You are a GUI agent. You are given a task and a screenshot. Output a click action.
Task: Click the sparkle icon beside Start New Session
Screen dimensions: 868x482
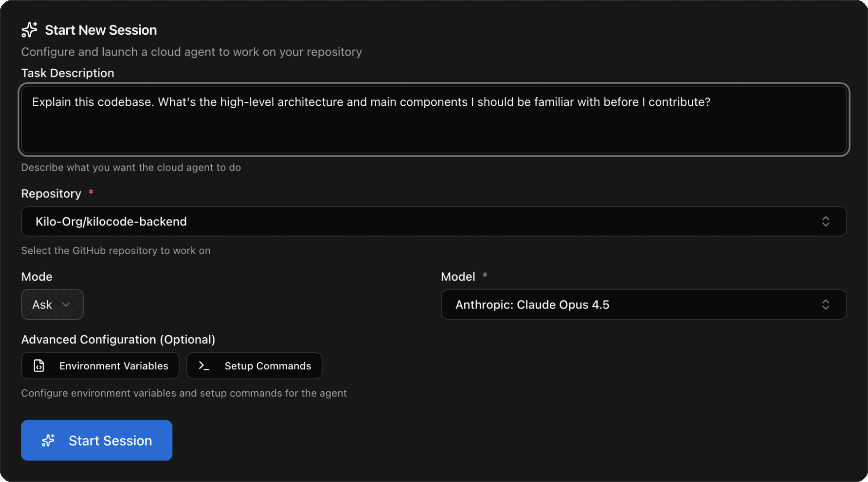click(29, 29)
